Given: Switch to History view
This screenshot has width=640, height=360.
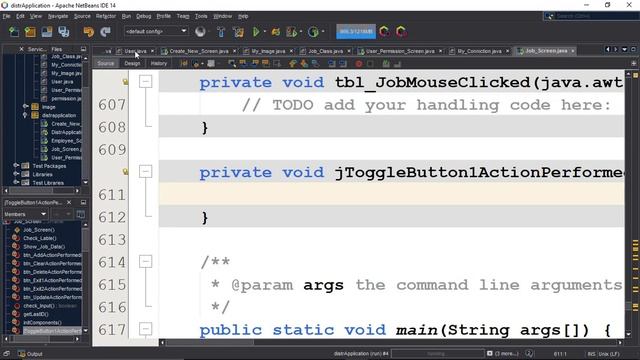Looking at the screenshot, I should click(158, 63).
